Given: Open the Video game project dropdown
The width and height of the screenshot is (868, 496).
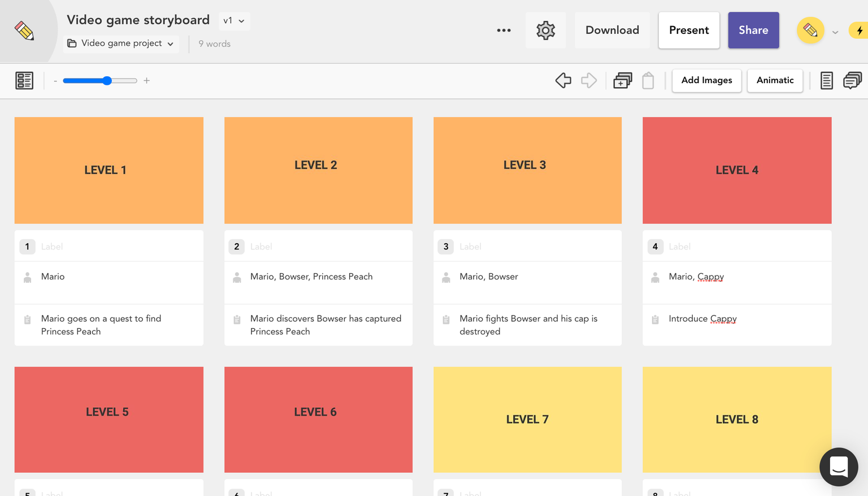Looking at the screenshot, I should [121, 44].
